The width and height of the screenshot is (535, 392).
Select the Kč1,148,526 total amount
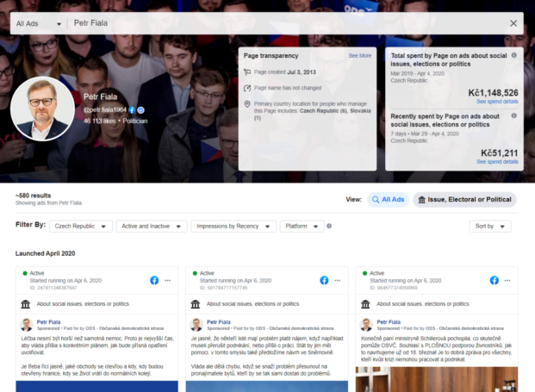click(x=493, y=93)
